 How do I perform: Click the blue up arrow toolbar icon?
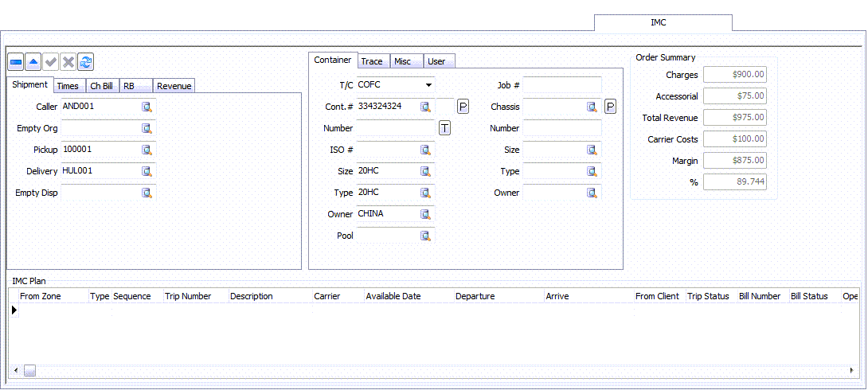[33, 62]
